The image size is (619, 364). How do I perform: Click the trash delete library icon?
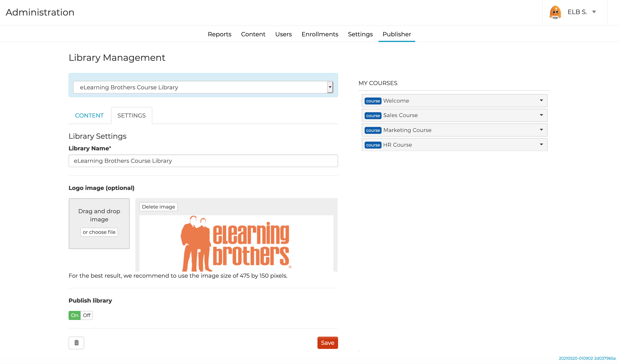76,343
